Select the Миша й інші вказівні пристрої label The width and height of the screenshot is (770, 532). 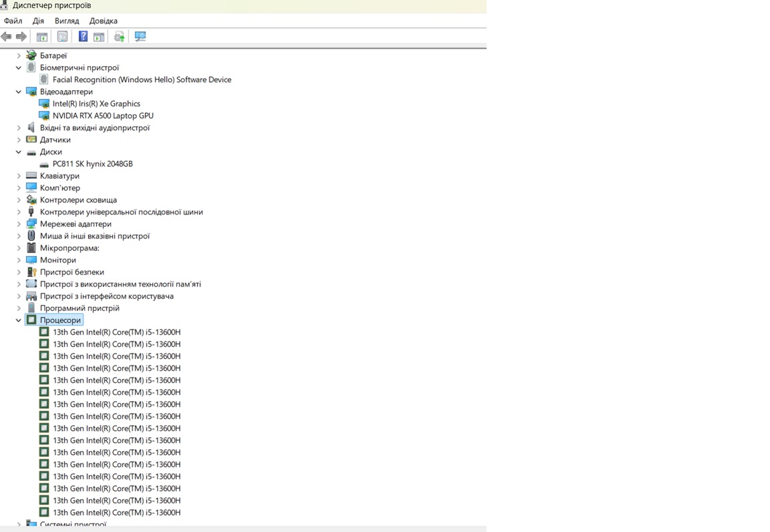[x=95, y=236]
